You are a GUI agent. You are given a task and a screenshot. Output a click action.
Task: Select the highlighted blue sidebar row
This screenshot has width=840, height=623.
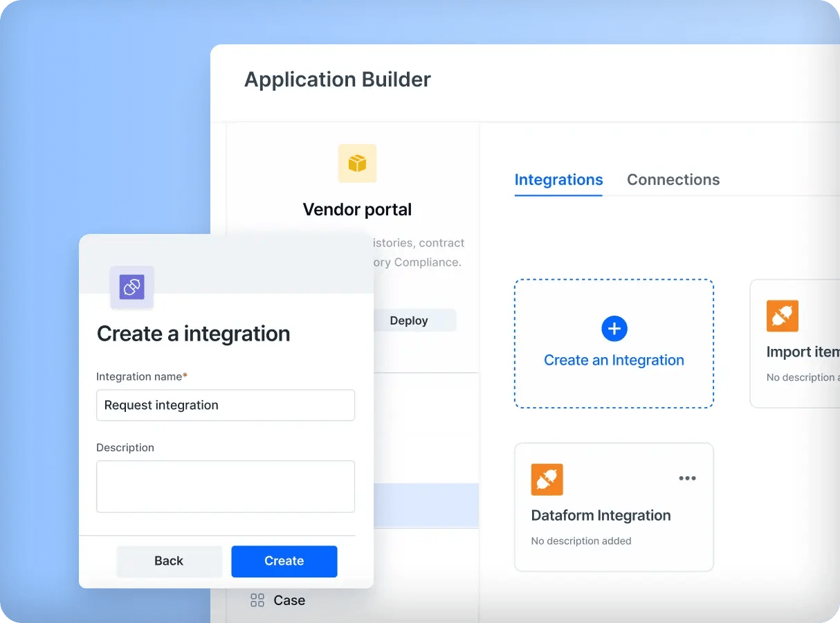coord(426,505)
